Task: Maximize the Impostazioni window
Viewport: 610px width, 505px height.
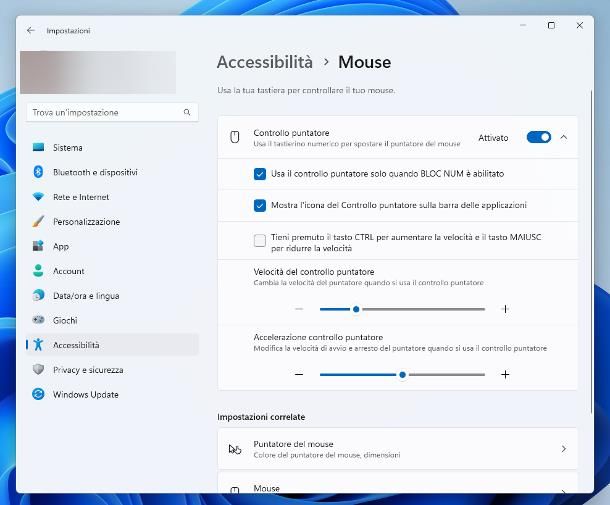Action: click(x=551, y=26)
